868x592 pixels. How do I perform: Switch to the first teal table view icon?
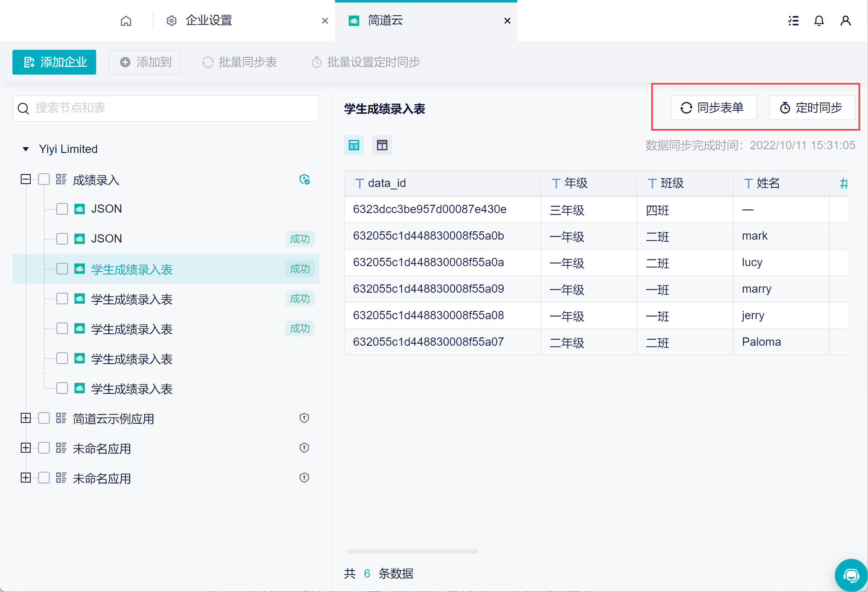click(354, 145)
